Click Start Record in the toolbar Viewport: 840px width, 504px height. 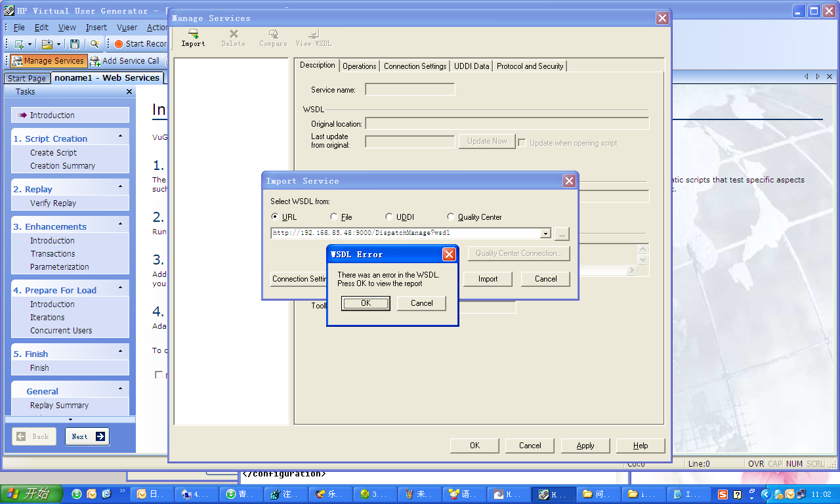pos(140,44)
